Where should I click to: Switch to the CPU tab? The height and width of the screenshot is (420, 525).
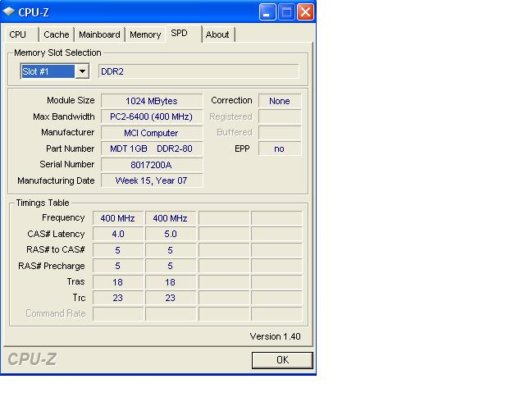click(21, 34)
